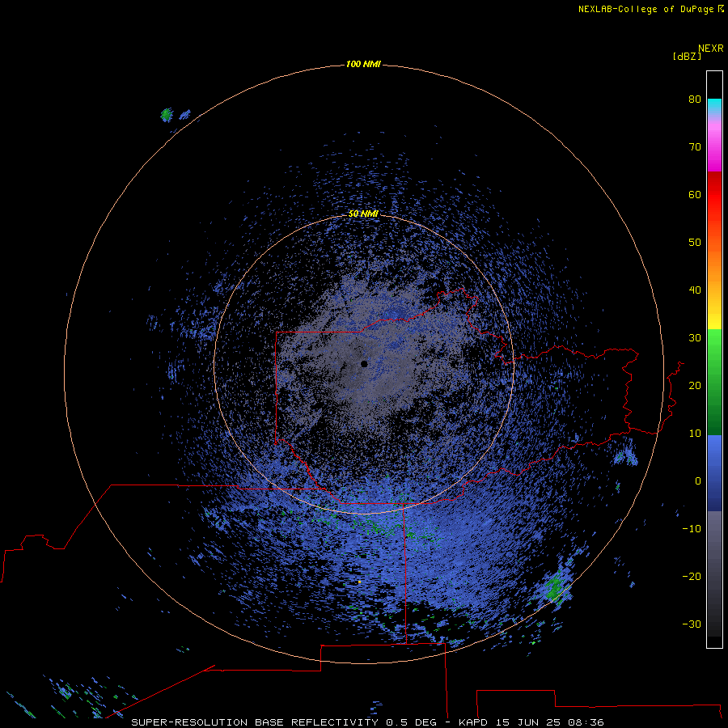
Task: Click the [dBZ] unit label
Action: (687, 57)
